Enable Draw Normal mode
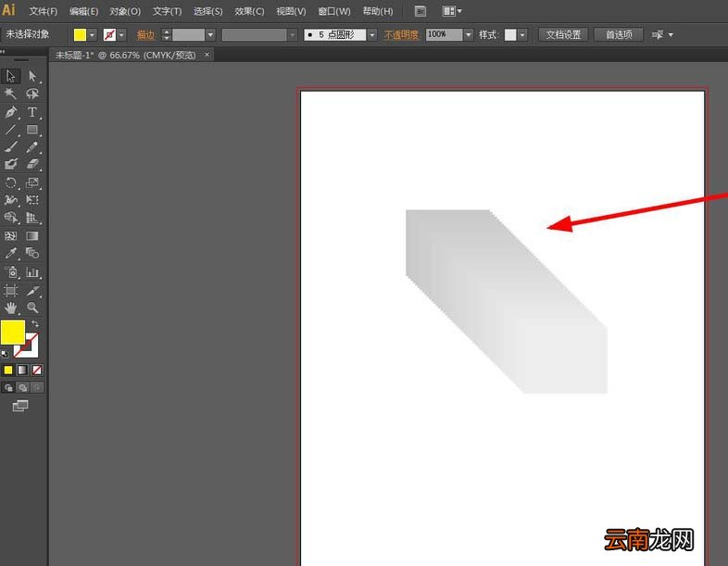The image size is (728, 566). [8, 387]
